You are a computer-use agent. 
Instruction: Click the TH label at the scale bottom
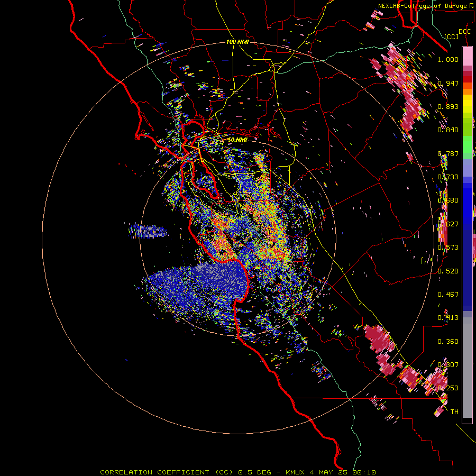(x=454, y=412)
